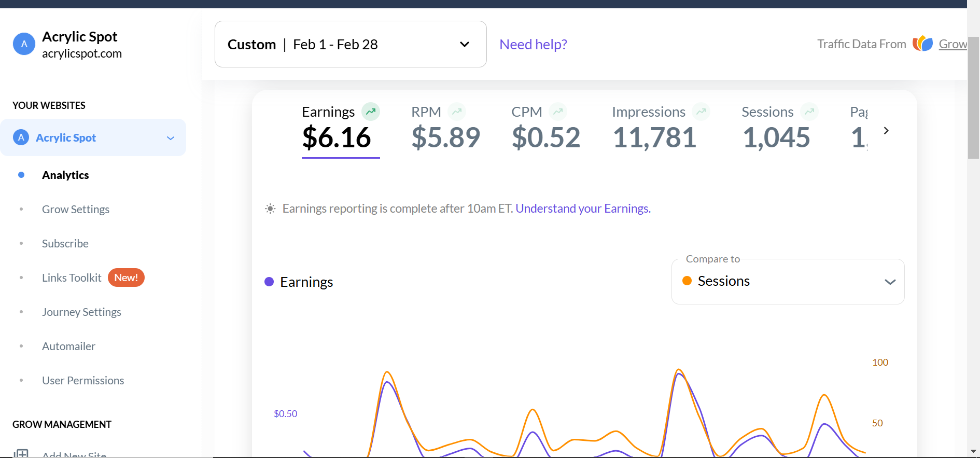Click the Sessions trend arrow icon

(x=809, y=111)
